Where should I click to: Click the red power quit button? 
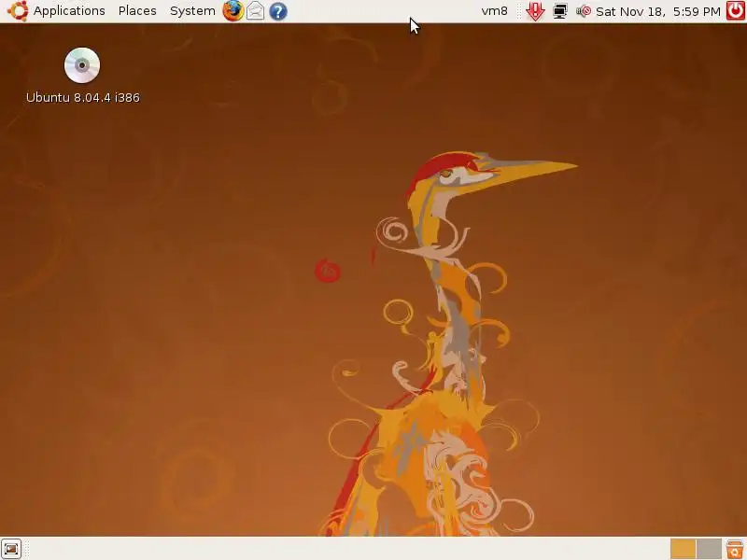(x=736, y=11)
